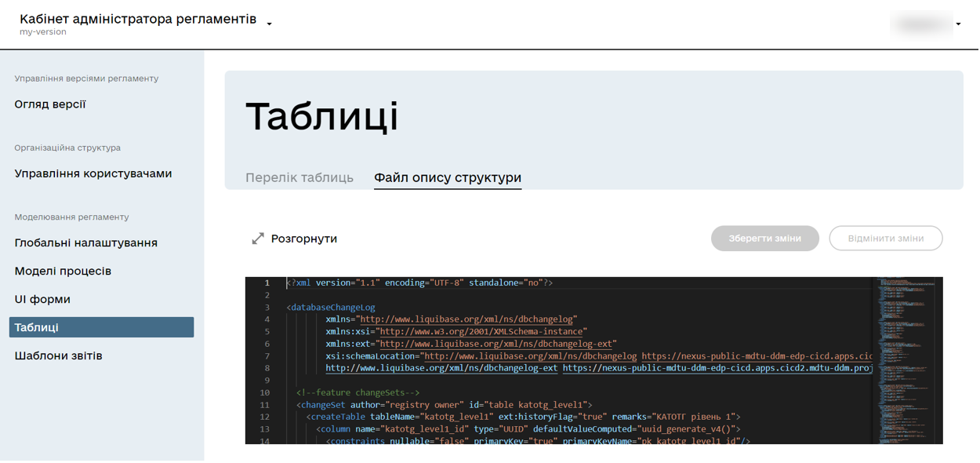Image resolution: width=980 pixels, height=463 pixels.
Task: Click the dbchangelog-ext xmlns URL on line 6
Action: click(x=497, y=344)
